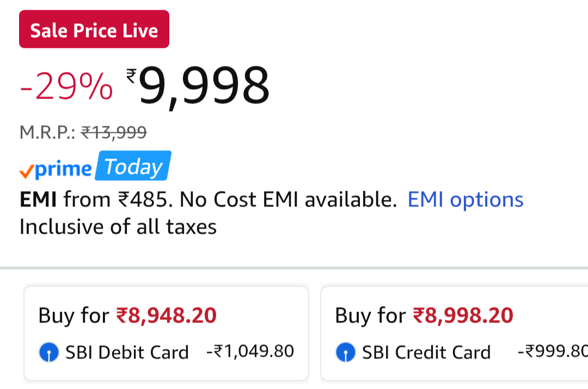Select the SBI Debit Card label
Screen dimensions: 588x389
coord(127,352)
